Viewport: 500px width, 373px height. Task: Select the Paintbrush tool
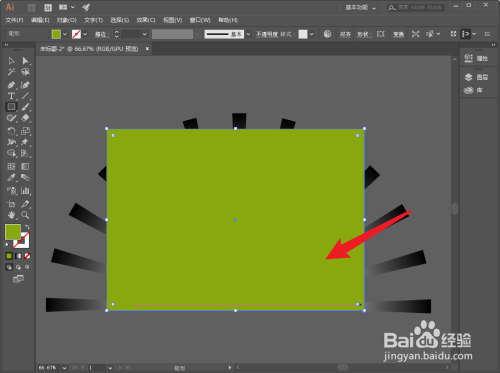pyautogui.click(x=25, y=107)
